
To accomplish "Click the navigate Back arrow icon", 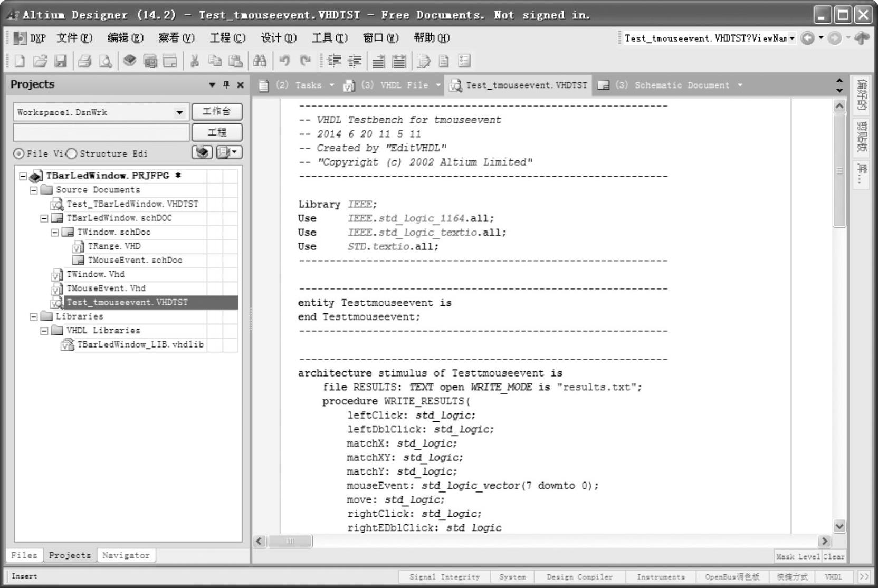I will pos(807,38).
